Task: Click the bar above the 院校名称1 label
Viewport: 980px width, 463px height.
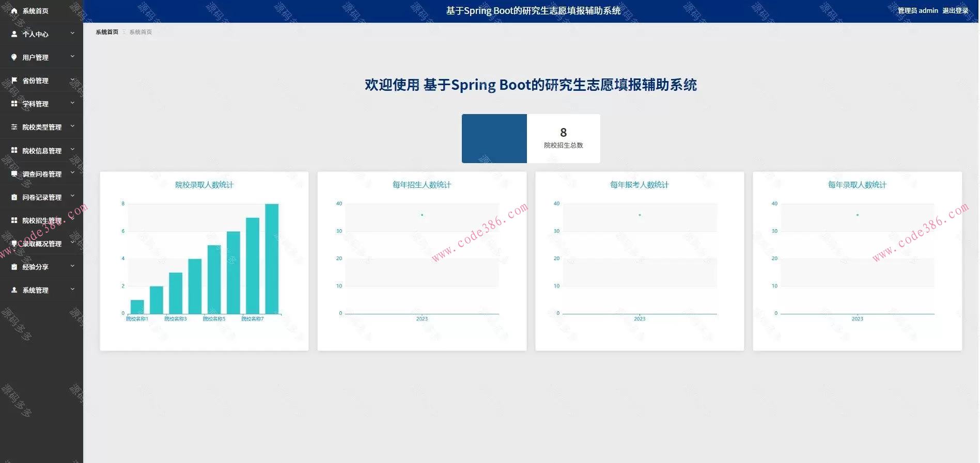Action: [137, 307]
